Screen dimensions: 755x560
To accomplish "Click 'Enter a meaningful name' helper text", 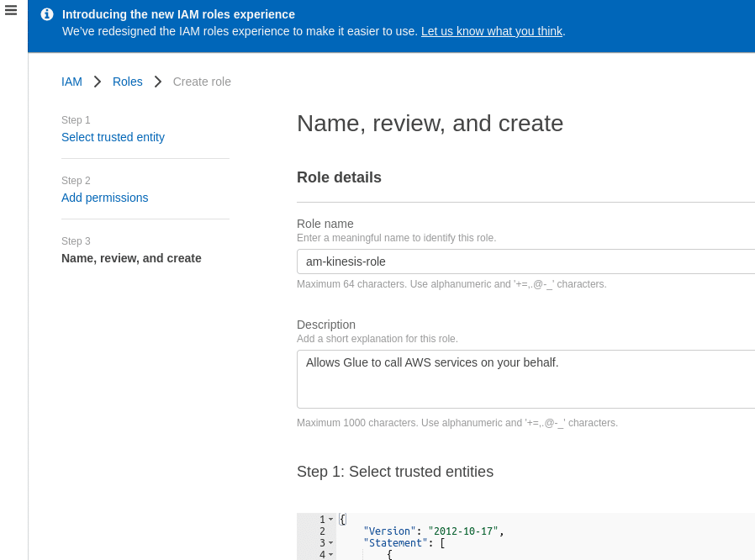I will [x=396, y=238].
